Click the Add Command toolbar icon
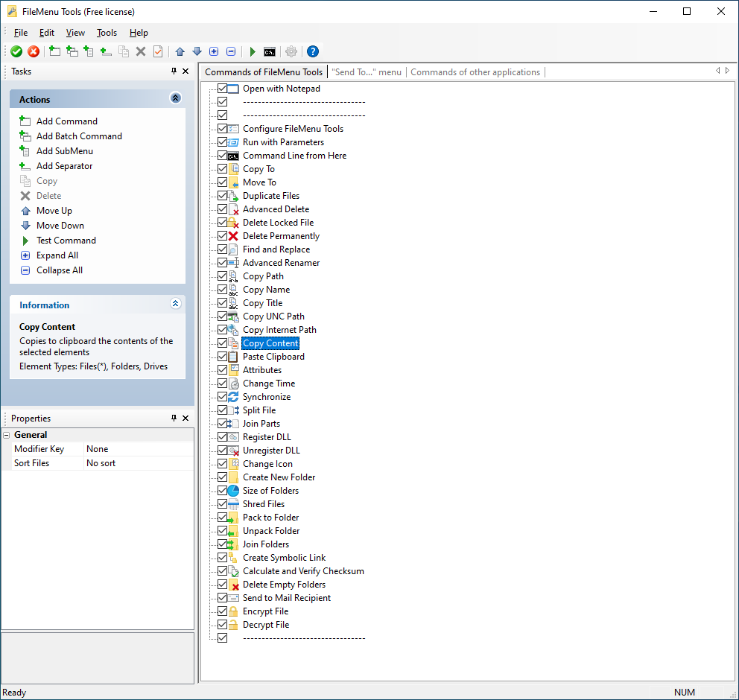The width and height of the screenshot is (739, 700). pyautogui.click(x=54, y=51)
